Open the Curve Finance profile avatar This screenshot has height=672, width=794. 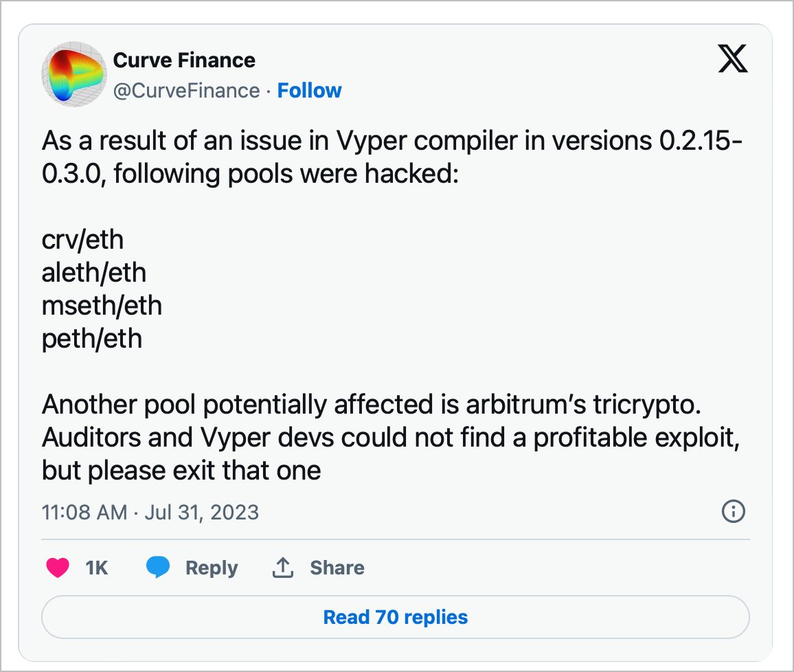pyautogui.click(x=74, y=74)
